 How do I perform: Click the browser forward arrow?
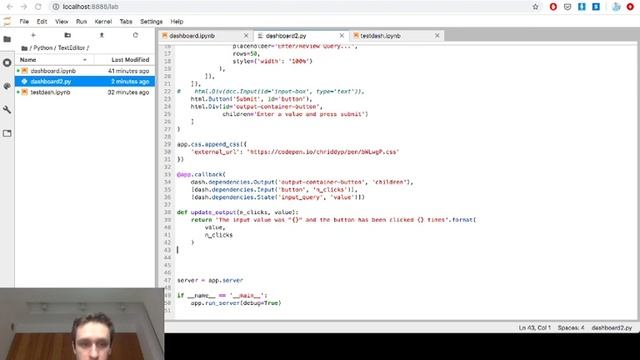point(24,7)
